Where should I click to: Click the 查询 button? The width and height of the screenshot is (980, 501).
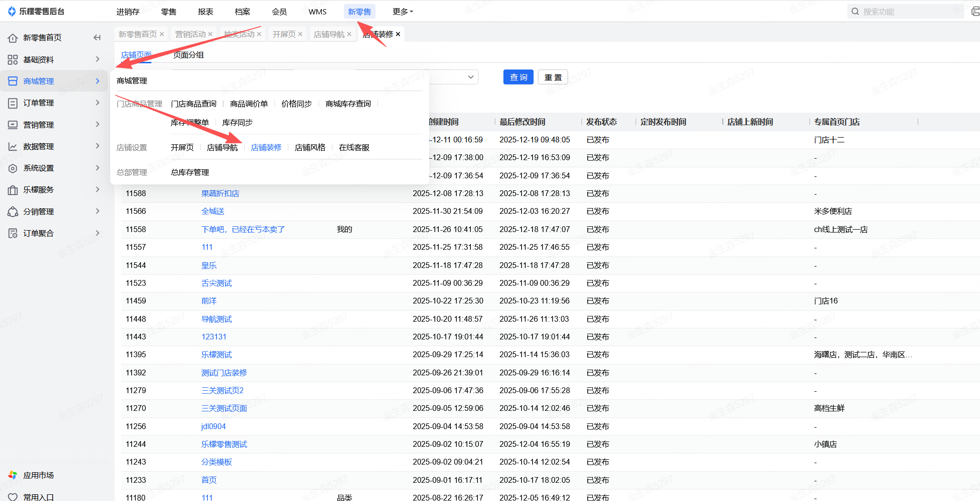518,77
